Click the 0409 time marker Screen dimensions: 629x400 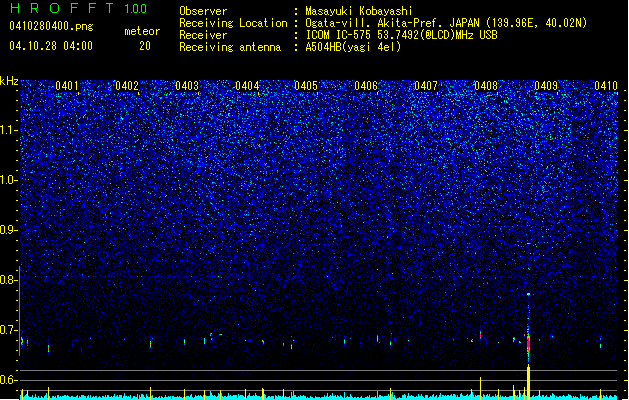pyautogui.click(x=546, y=86)
